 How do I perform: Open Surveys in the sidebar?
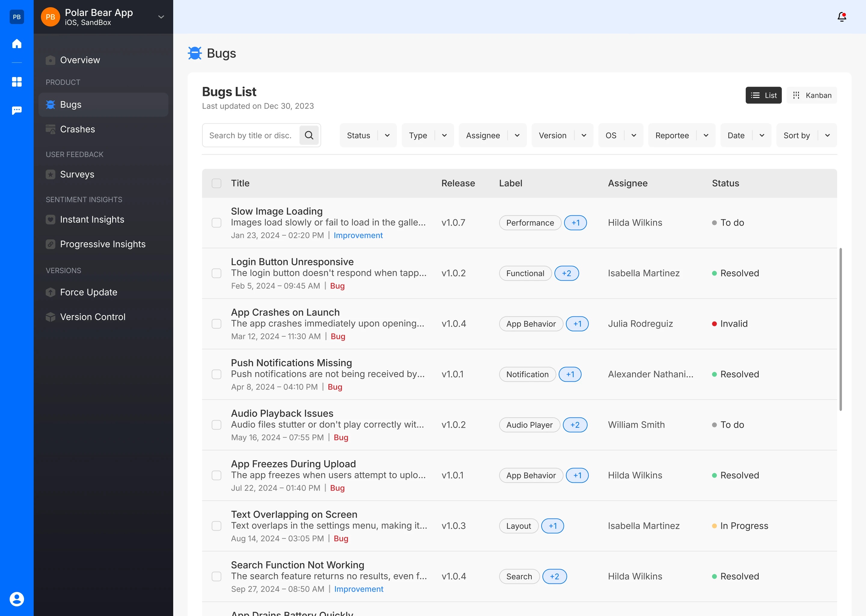(x=103, y=174)
